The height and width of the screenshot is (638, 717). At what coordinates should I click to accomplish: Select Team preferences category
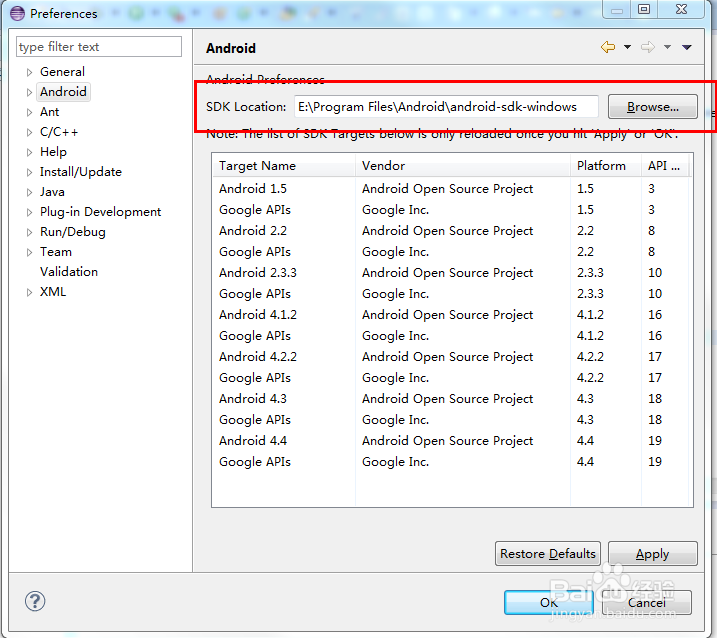tap(55, 252)
